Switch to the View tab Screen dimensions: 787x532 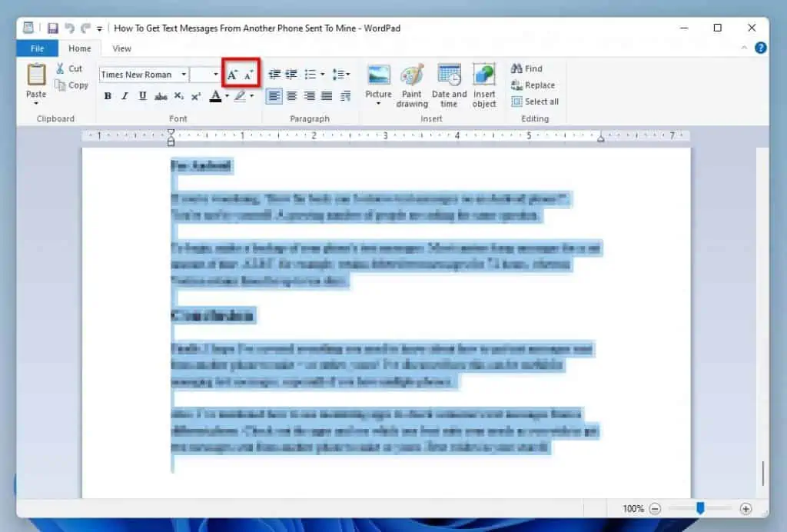pyautogui.click(x=121, y=48)
